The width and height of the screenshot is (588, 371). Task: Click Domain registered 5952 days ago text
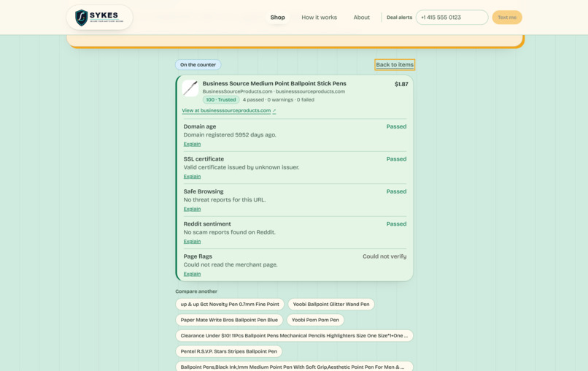coord(230,135)
